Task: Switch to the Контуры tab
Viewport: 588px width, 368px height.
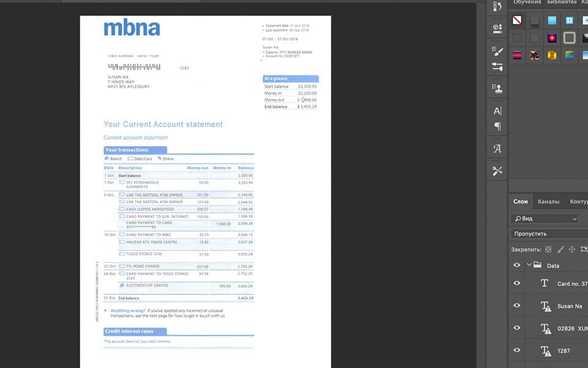Action: 578,202
